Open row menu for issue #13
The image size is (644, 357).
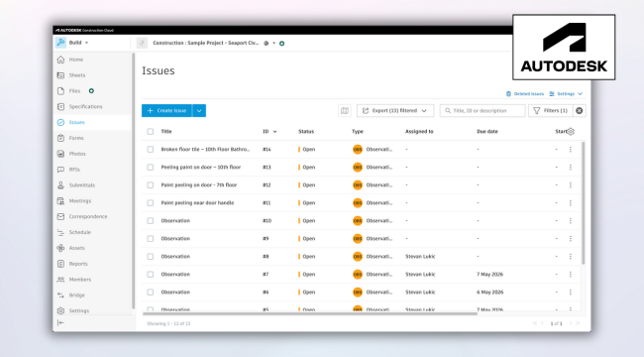click(571, 168)
